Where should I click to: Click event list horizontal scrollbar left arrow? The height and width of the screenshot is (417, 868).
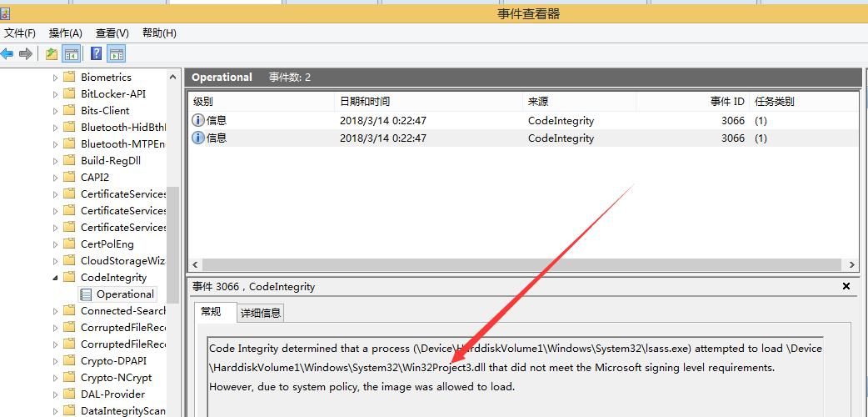(x=196, y=264)
